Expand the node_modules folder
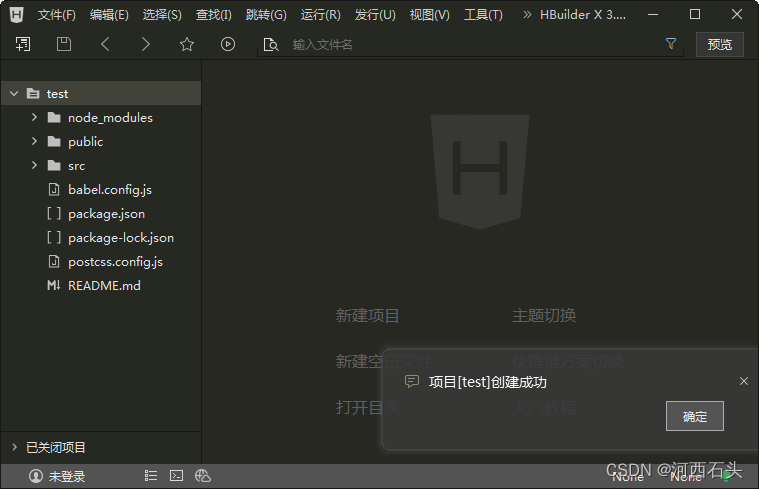This screenshot has width=759, height=489. [34, 117]
